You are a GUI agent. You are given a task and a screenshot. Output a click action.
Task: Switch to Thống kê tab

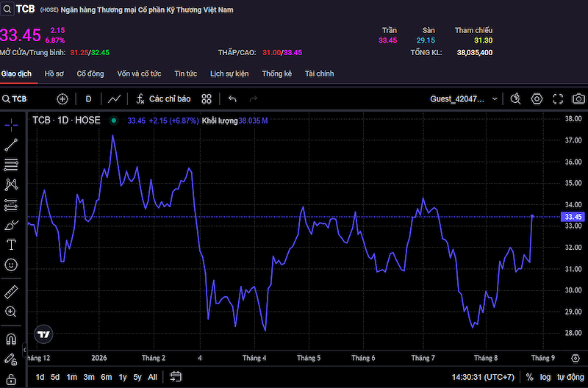click(x=277, y=73)
